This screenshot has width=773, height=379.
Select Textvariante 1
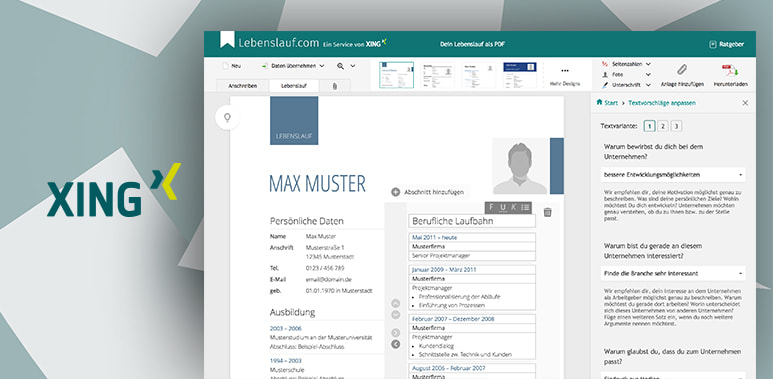pos(649,126)
